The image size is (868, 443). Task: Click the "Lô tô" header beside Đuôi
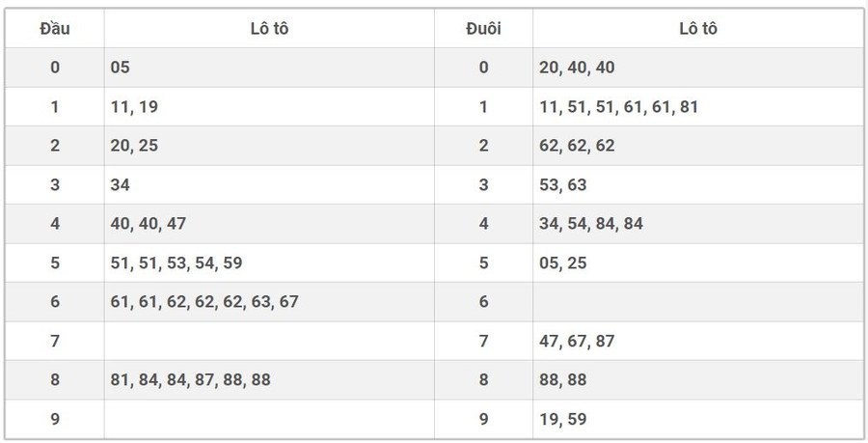[x=697, y=29]
